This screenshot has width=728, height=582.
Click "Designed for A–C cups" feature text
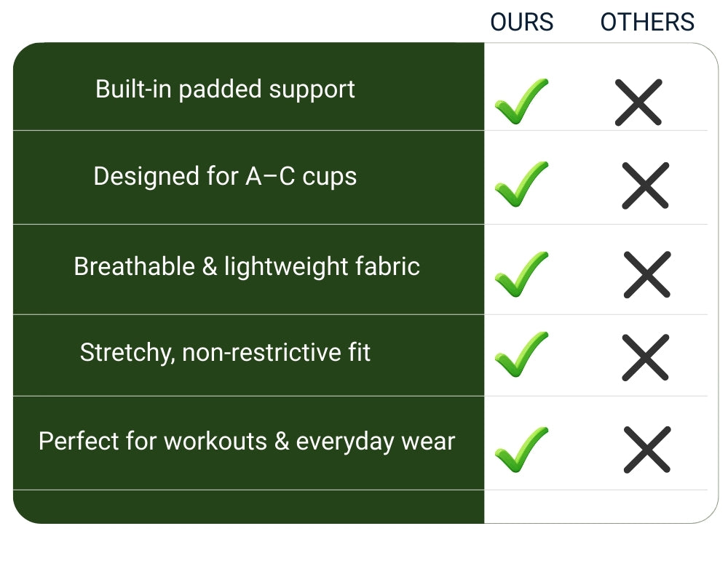tap(225, 177)
